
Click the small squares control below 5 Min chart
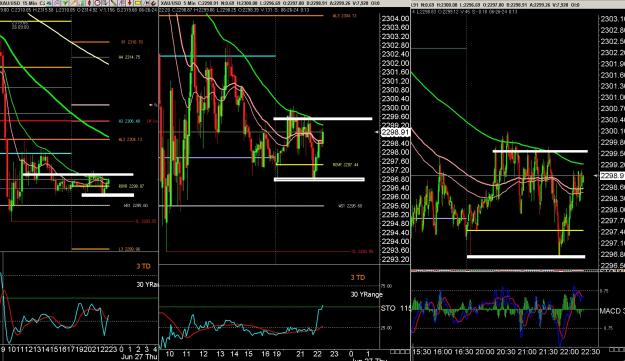click(399, 352)
